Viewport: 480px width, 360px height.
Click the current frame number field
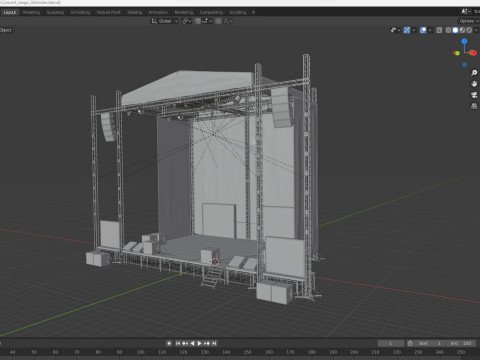391,343
